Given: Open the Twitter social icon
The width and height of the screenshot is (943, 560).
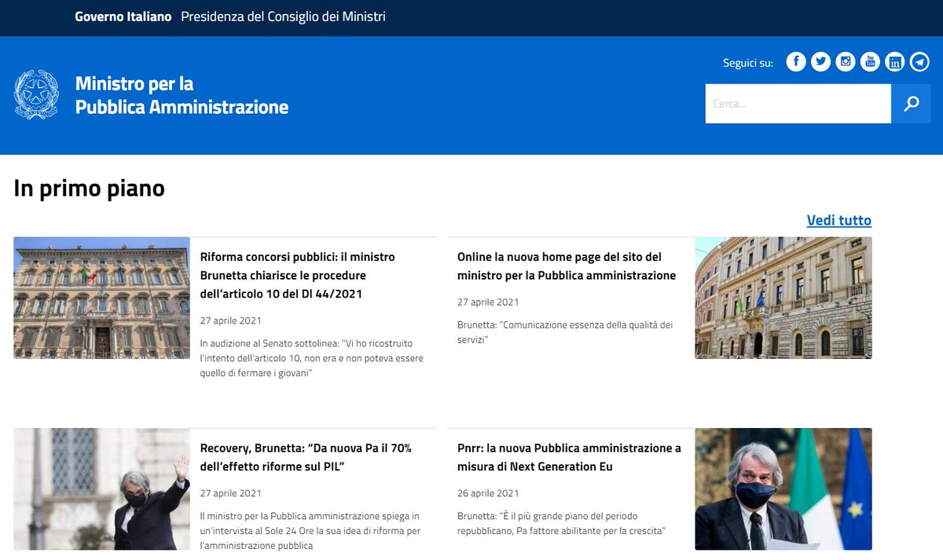Looking at the screenshot, I should [x=820, y=62].
